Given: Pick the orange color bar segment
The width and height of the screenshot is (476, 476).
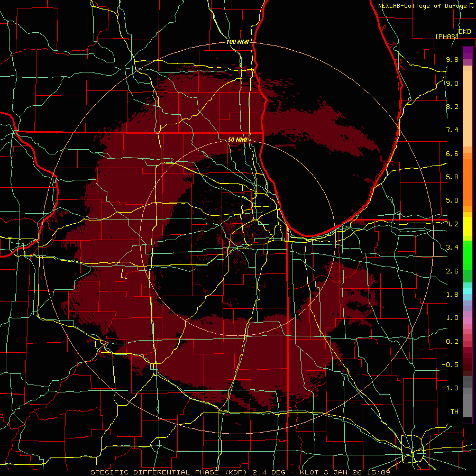Looking at the screenshot, I should [467, 182].
